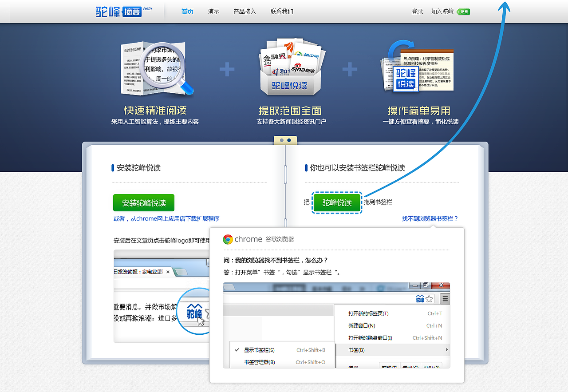Choose 新建窗口(N) in the illustrated menu
This screenshot has width=568, height=392.
point(392,325)
